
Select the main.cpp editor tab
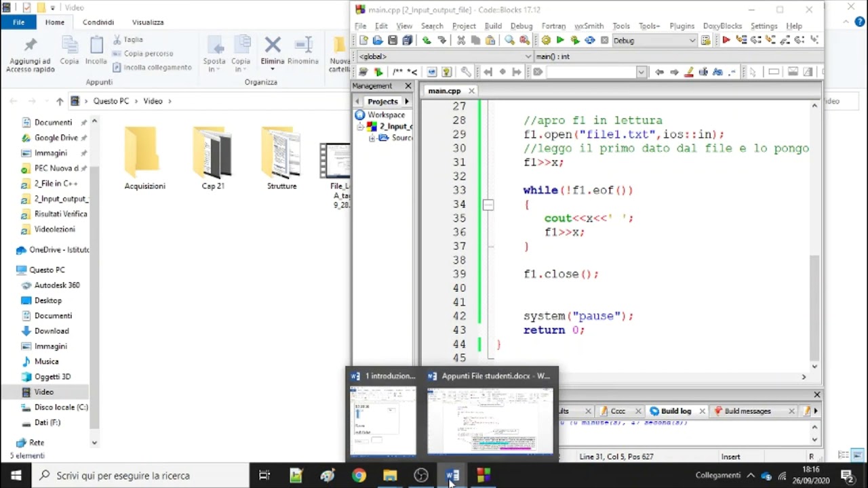(444, 91)
